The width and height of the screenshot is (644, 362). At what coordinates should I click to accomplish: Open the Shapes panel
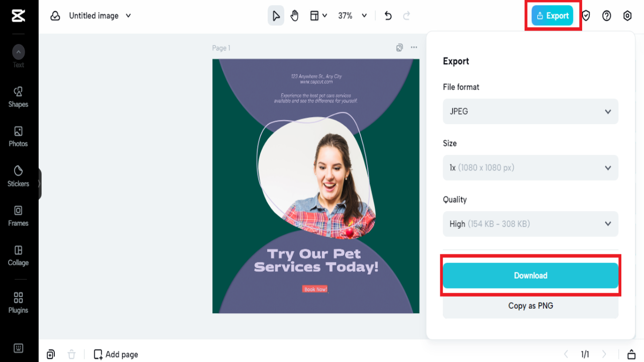click(18, 97)
